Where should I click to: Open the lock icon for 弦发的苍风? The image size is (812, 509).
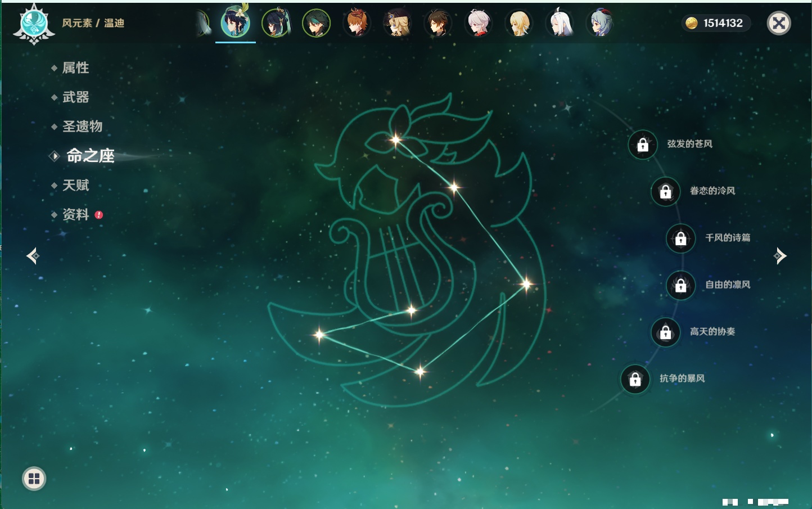click(x=643, y=145)
